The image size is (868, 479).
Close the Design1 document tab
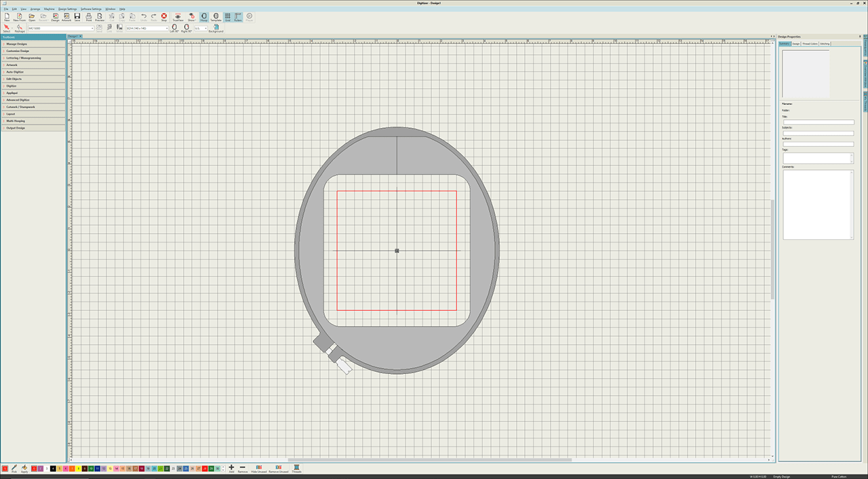point(80,37)
